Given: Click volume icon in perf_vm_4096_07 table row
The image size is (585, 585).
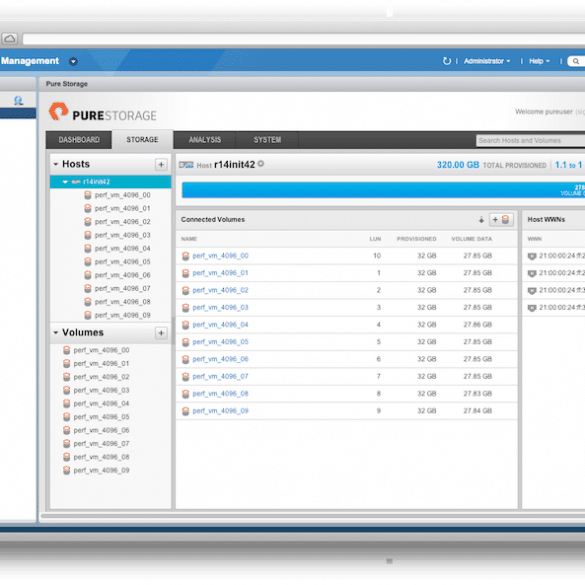Looking at the screenshot, I should (x=185, y=377).
